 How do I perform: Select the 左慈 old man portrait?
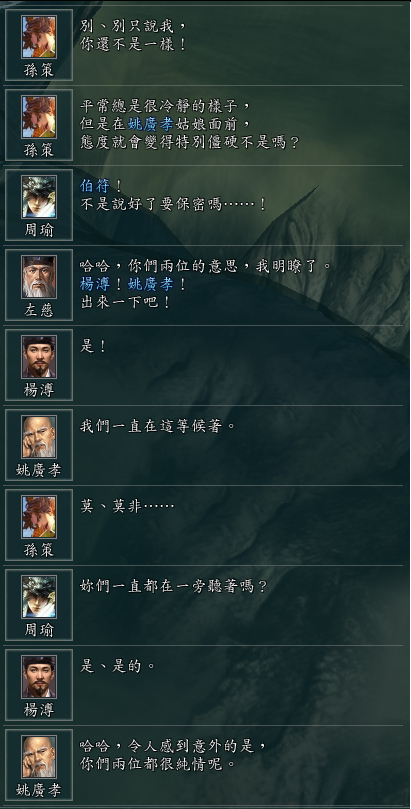(x=39, y=277)
